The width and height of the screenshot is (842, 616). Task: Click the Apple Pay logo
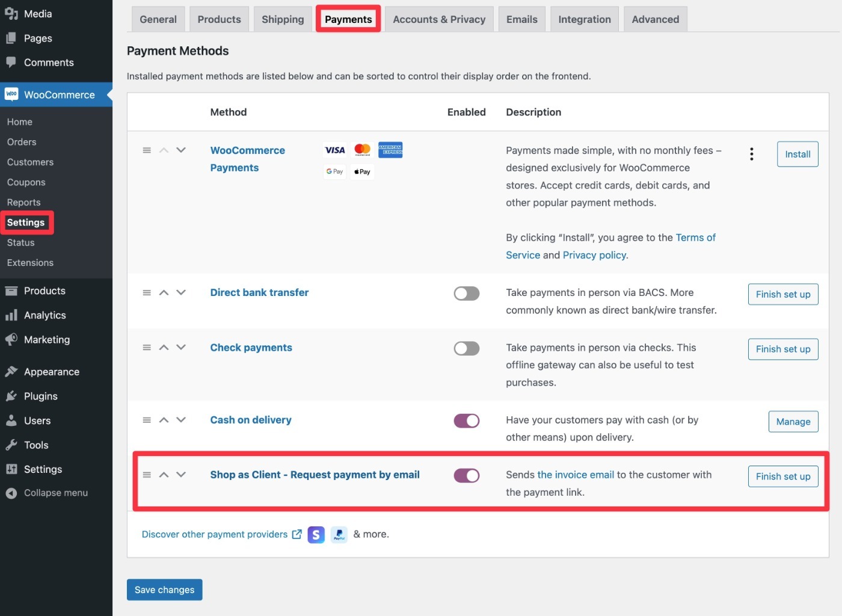click(362, 171)
